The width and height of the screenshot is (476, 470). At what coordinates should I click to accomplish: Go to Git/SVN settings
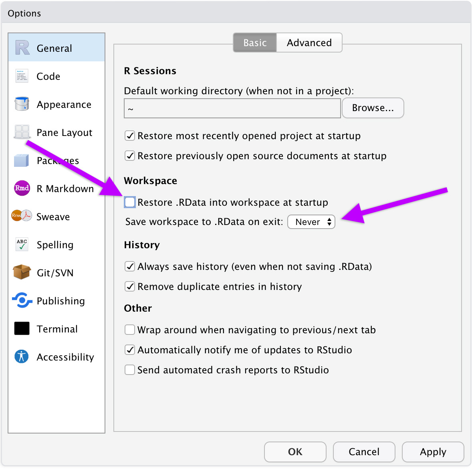(x=56, y=273)
